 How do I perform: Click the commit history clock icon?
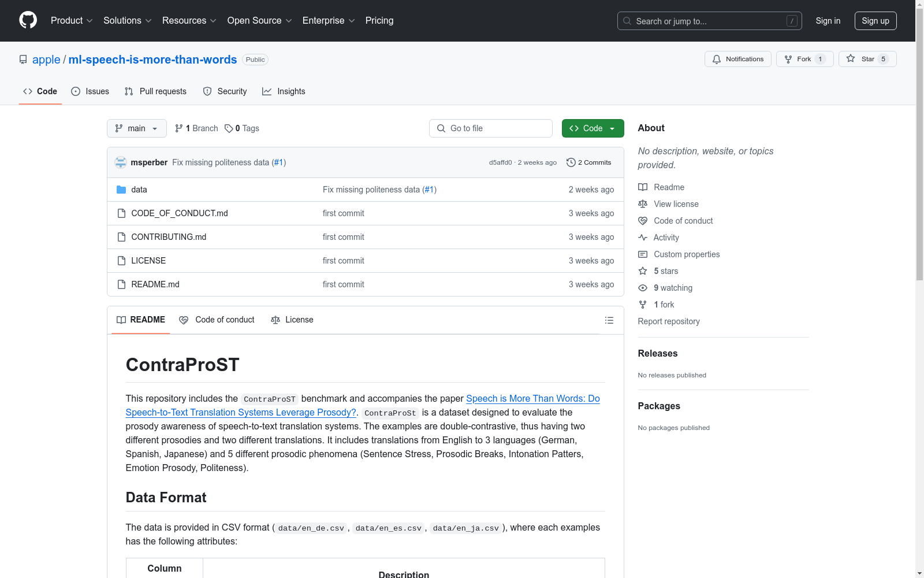(571, 162)
